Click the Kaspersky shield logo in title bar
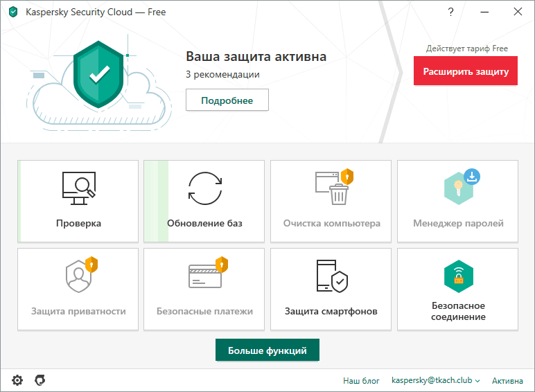Viewport: 535px width, 392px height. [13, 12]
